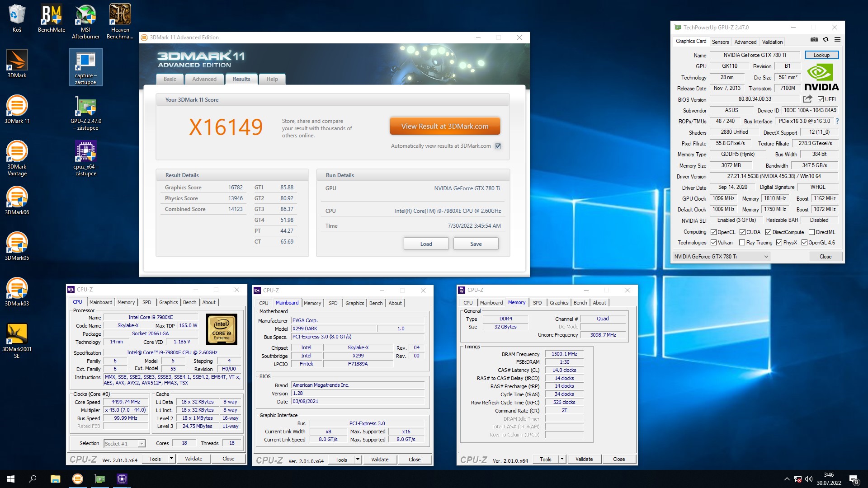Click Validate in the Memory CPU-Z window

click(x=584, y=459)
